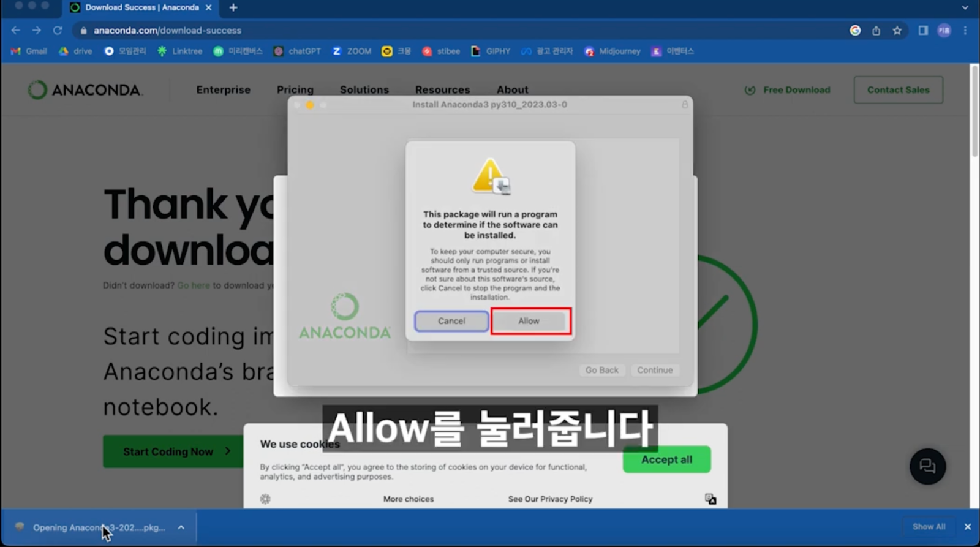Viewport: 980px width, 547px height.
Task: Open the 크몽 bookmark
Action: [x=396, y=51]
